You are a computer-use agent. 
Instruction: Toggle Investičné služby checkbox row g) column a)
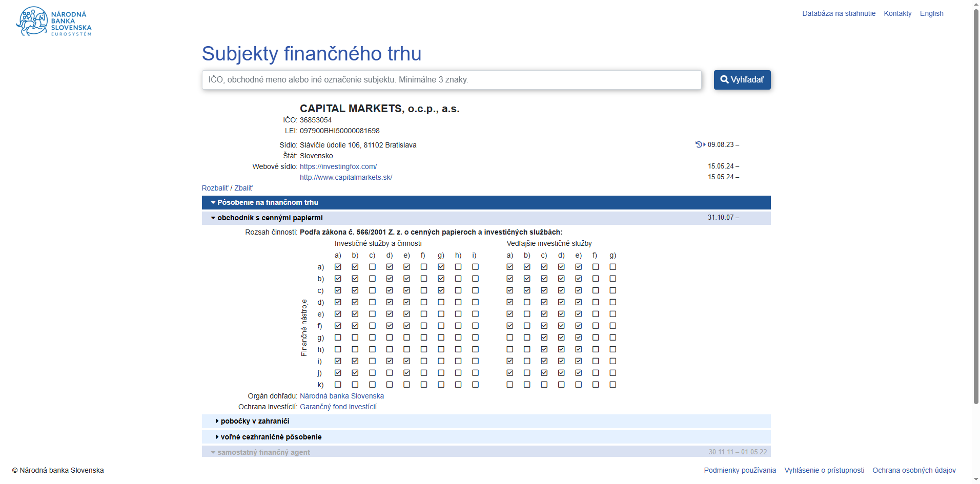click(x=338, y=338)
